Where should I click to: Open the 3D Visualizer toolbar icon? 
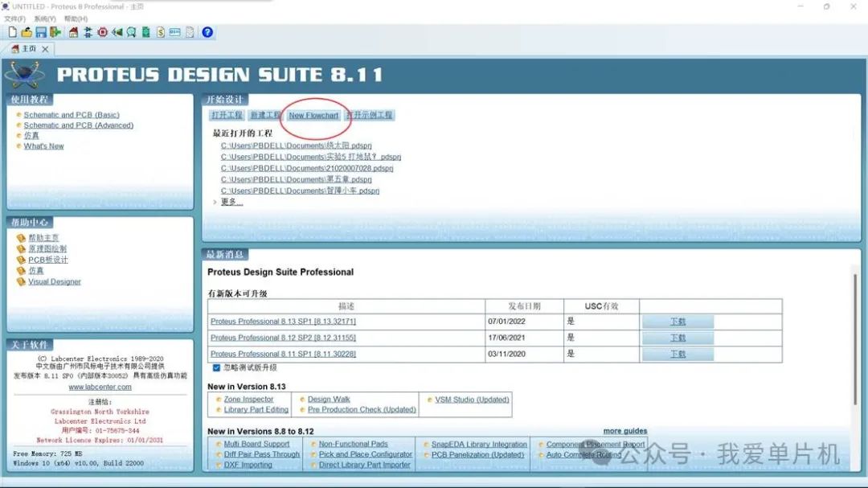[117, 32]
